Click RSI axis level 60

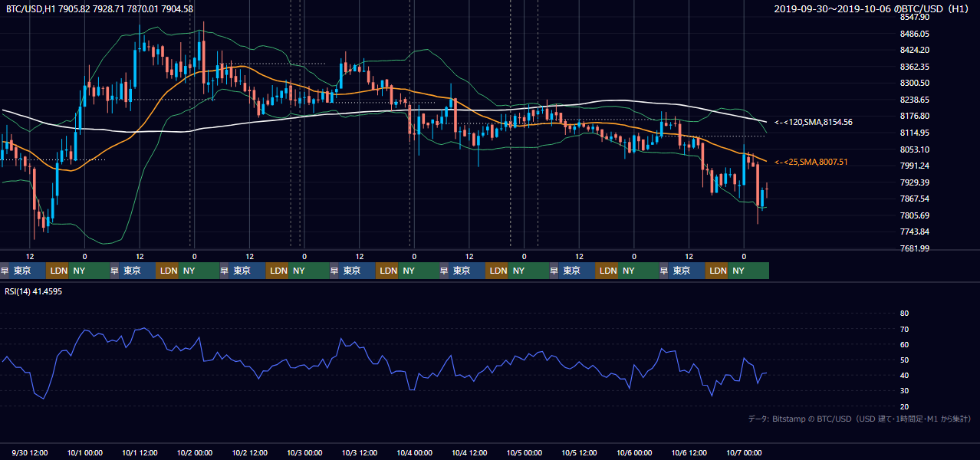(904, 344)
